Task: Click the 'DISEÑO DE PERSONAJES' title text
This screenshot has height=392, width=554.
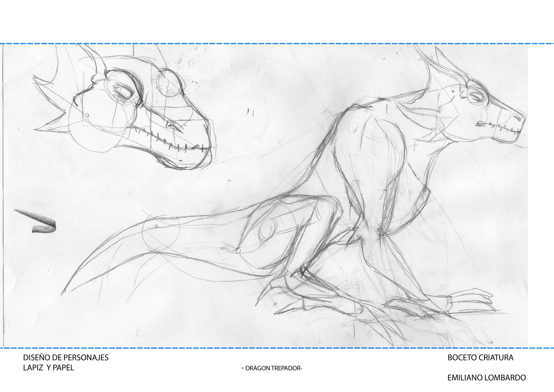Action: 66,357
